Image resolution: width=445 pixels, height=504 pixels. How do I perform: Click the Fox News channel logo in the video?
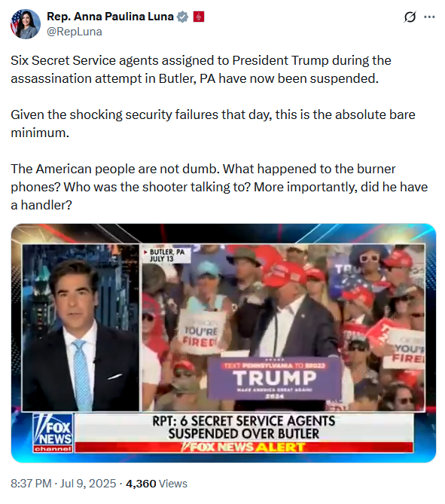tap(53, 432)
